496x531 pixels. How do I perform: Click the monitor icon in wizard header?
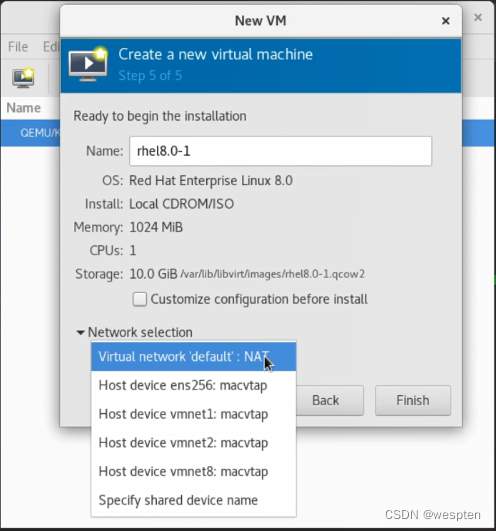[x=88, y=64]
